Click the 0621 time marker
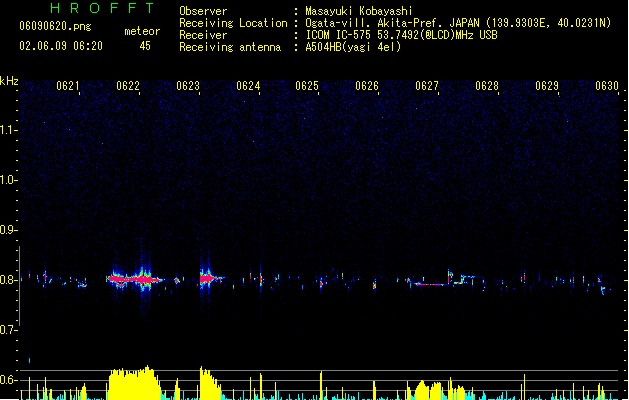Screen dimensions: 629x400 click(68, 86)
